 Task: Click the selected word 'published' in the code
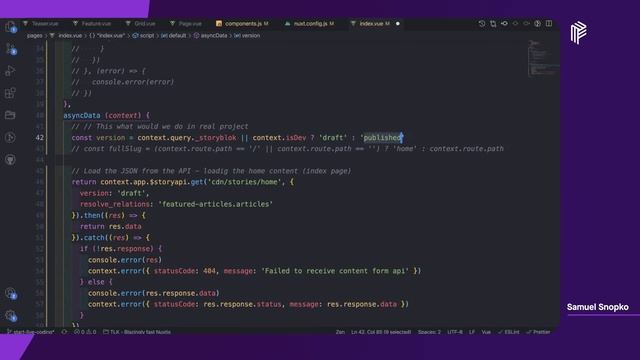[x=382, y=138]
